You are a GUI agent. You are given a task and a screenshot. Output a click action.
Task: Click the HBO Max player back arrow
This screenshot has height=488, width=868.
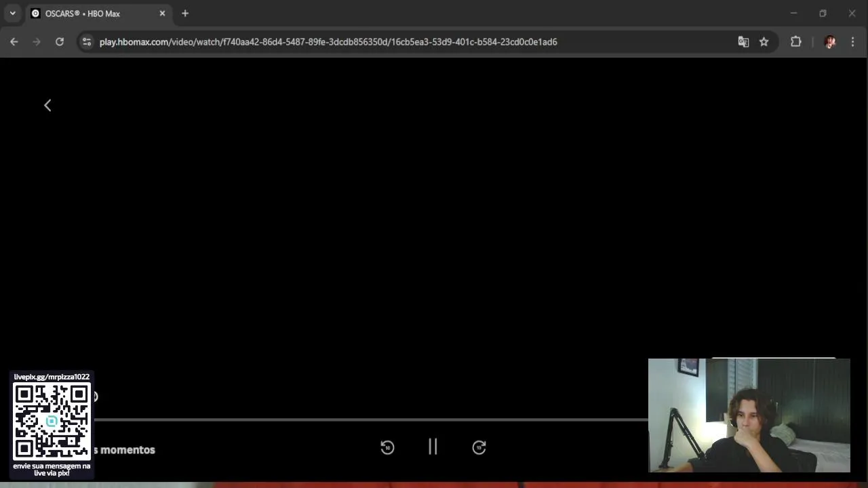(x=47, y=105)
